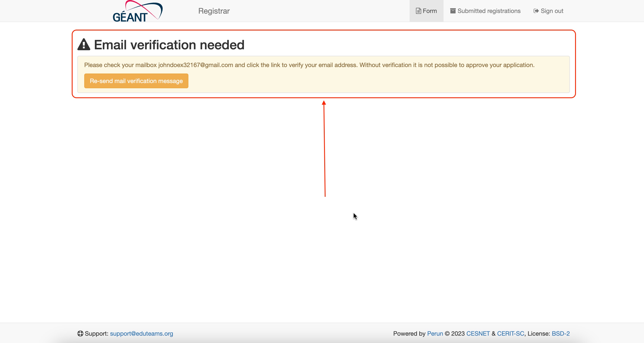Image resolution: width=644 pixels, height=343 pixels.
Task: Open the CERIT-SC link
Action: pos(510,333)
